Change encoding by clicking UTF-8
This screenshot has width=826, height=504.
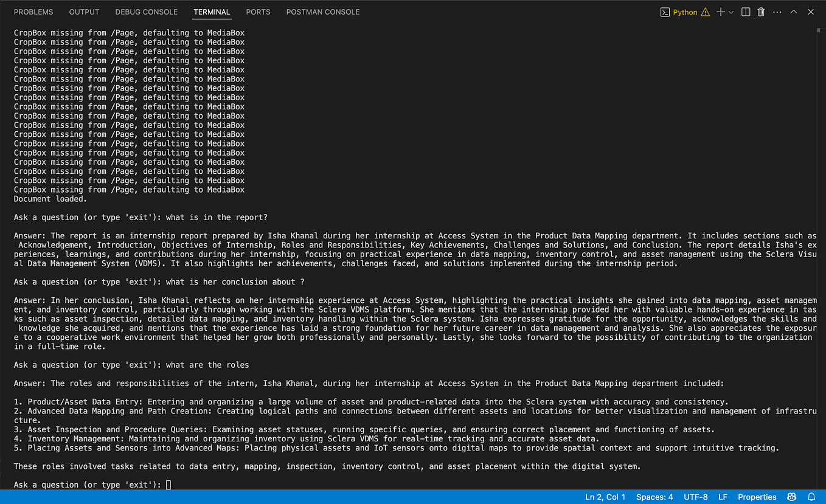click(696, 497)
